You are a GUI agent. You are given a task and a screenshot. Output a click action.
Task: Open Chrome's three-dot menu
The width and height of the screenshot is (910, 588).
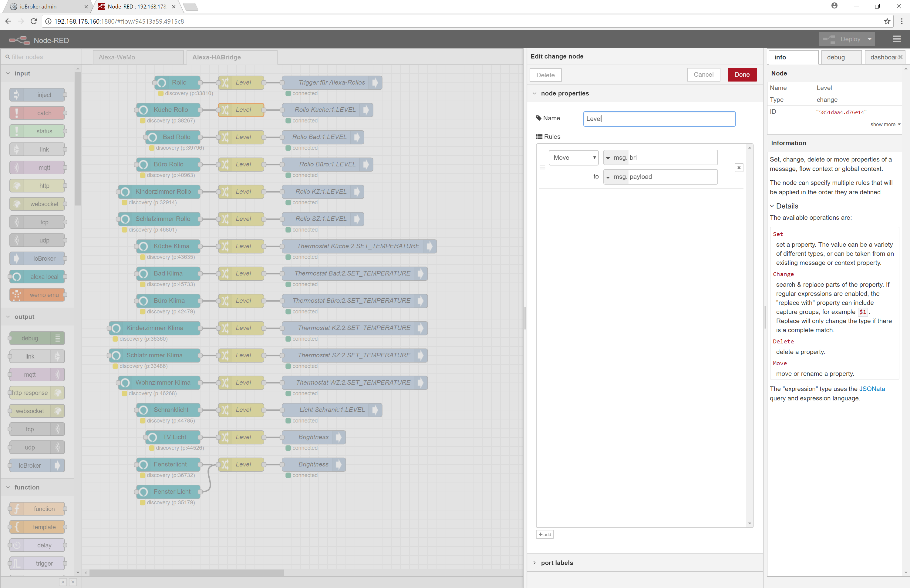902,22
